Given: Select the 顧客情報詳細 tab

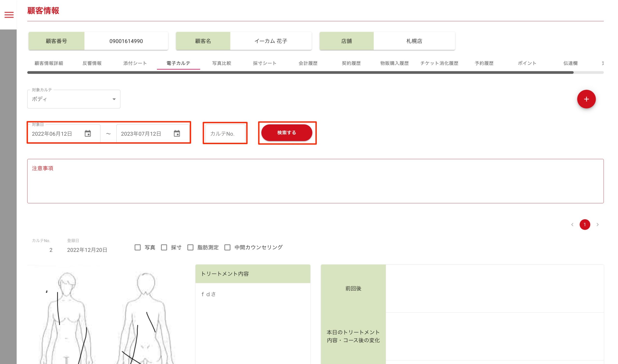Looking at the screenshot, I should click(x=49, y=63).
